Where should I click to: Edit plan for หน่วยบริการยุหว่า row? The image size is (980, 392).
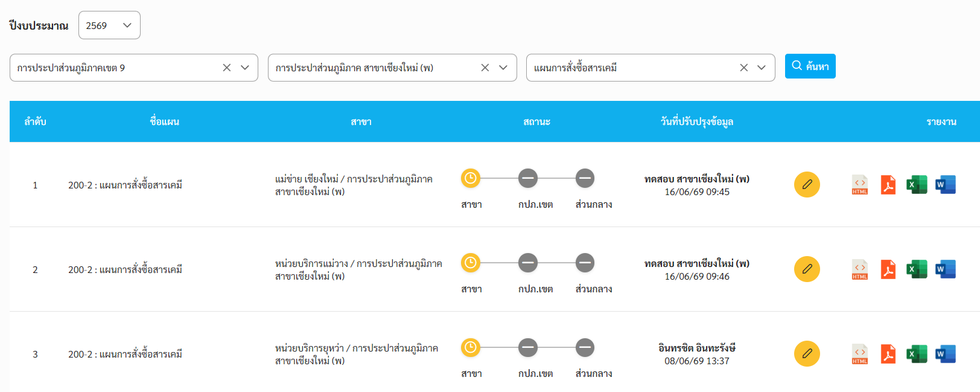click(807, 353)
